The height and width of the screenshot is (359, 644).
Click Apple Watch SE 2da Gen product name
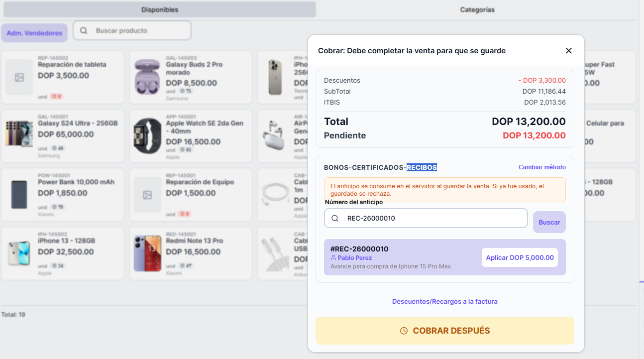click(205, 127)
